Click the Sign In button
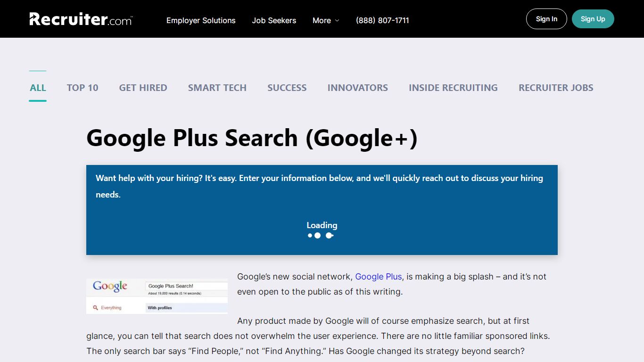 click(x=546, y=19)
